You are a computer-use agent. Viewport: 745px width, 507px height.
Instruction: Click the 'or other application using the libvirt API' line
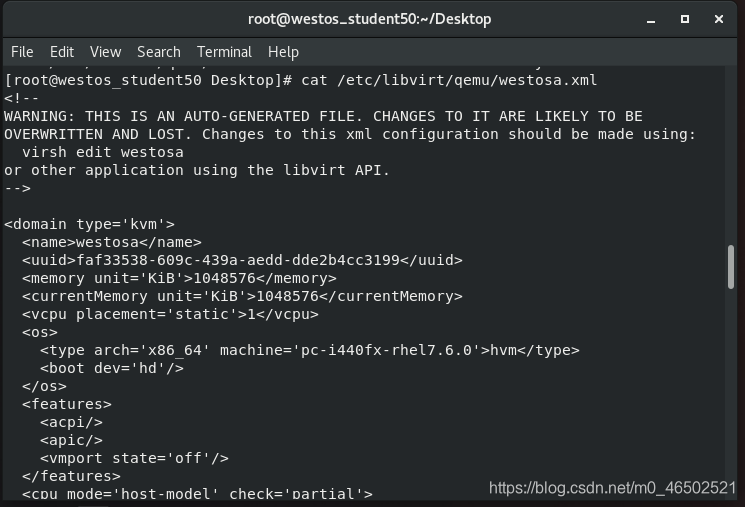197,170
